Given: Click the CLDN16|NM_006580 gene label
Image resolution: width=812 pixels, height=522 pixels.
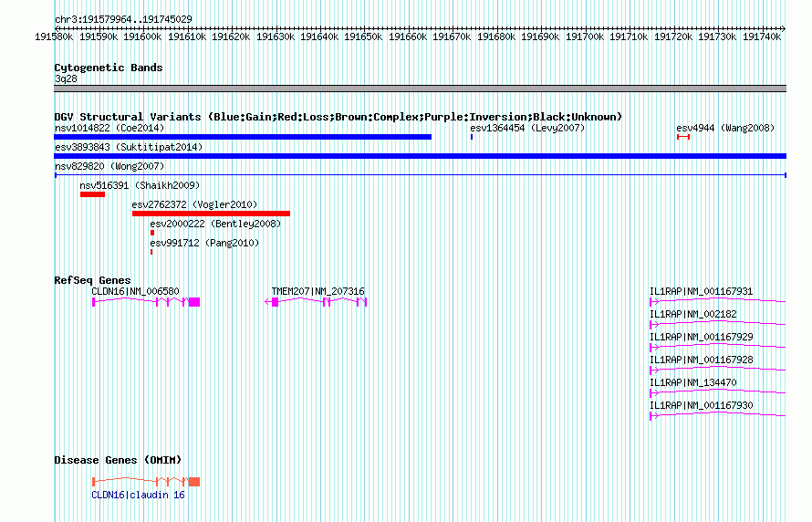Looking at the screenshot, I should coord(135,291).
